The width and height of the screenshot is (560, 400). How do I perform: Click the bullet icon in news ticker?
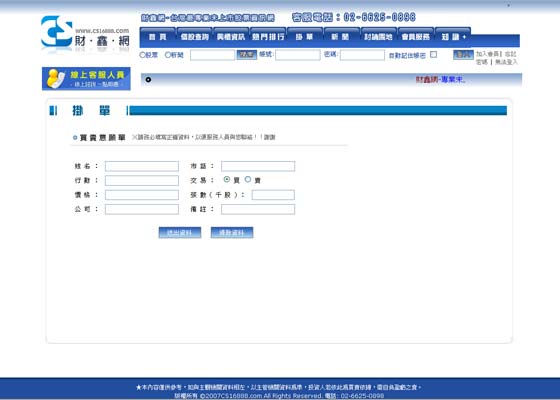(148, 80)
